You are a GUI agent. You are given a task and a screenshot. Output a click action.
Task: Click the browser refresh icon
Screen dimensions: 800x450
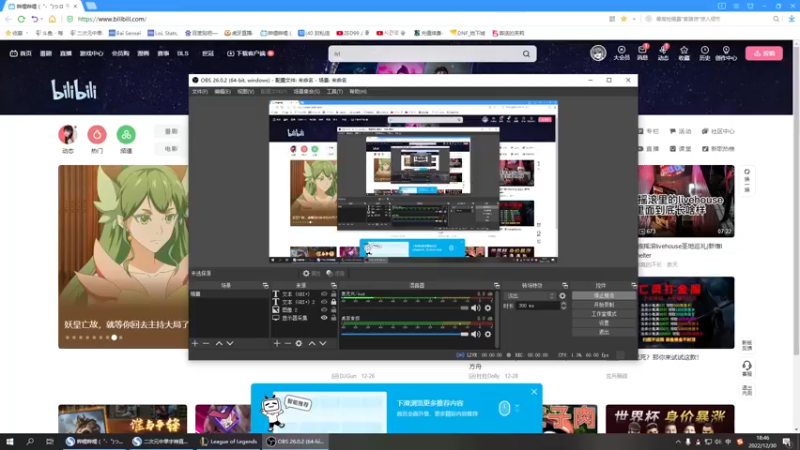[x=21, y=19]
